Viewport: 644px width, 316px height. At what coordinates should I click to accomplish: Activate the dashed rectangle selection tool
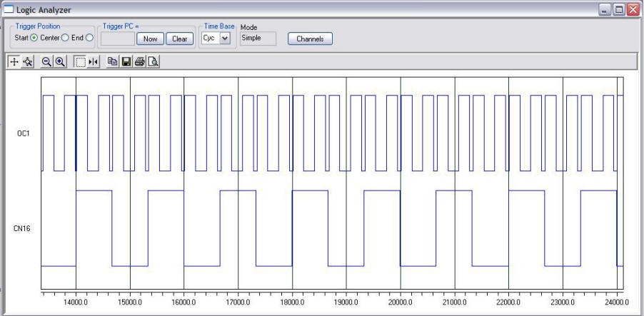80,62
